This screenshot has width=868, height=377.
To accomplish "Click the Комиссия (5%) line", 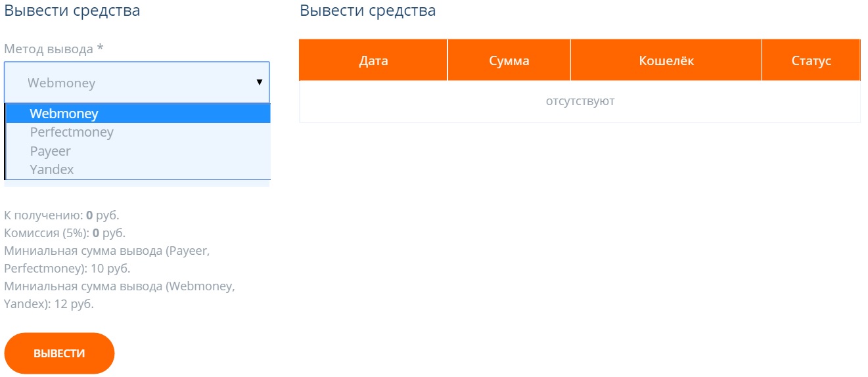I will tap(64, 233).
